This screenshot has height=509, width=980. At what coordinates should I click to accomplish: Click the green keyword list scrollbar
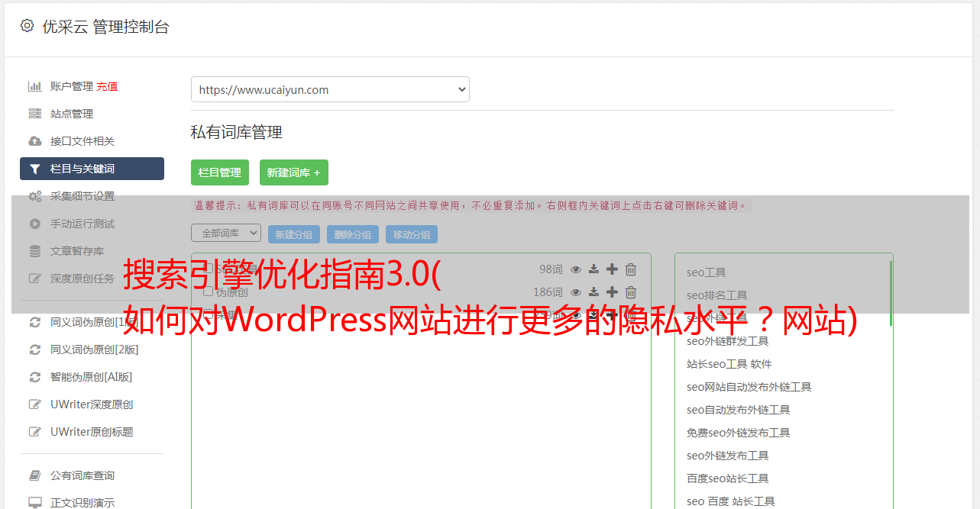(891, 293)
